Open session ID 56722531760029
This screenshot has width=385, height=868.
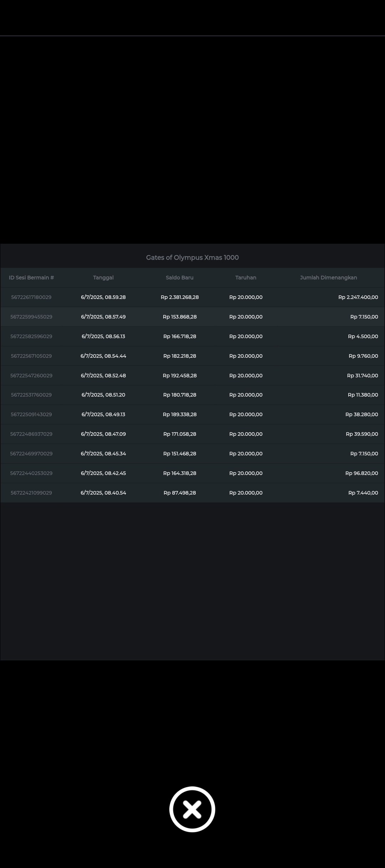[31, 395]
